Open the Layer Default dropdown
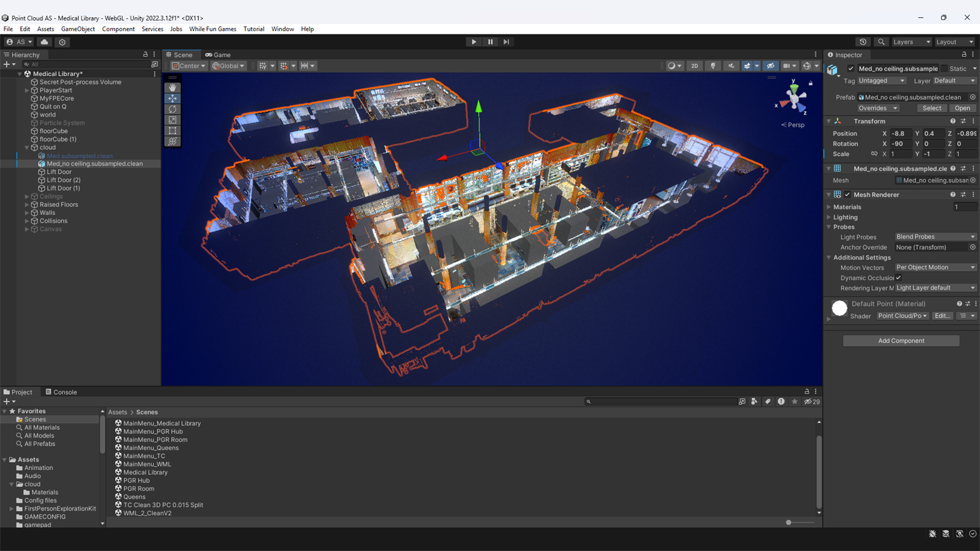Image resolution: width=980 pixels, height=551 pixels. tap(955, 81)
